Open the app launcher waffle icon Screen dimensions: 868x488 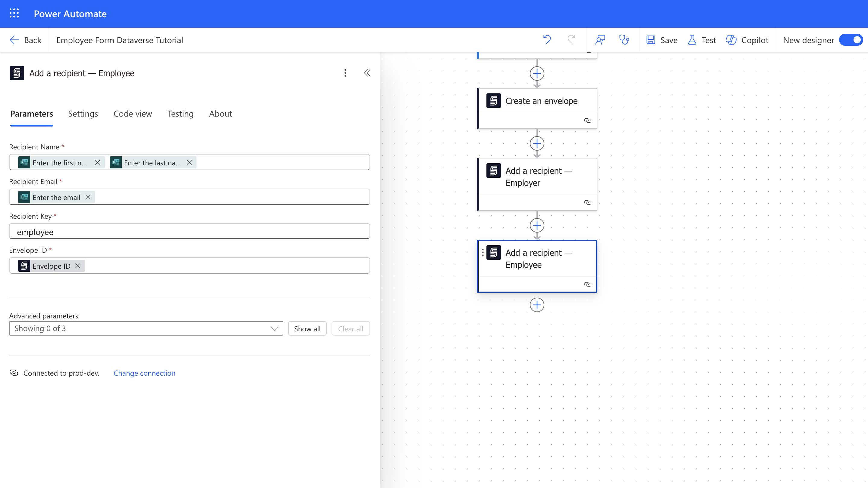click(14, 14)
